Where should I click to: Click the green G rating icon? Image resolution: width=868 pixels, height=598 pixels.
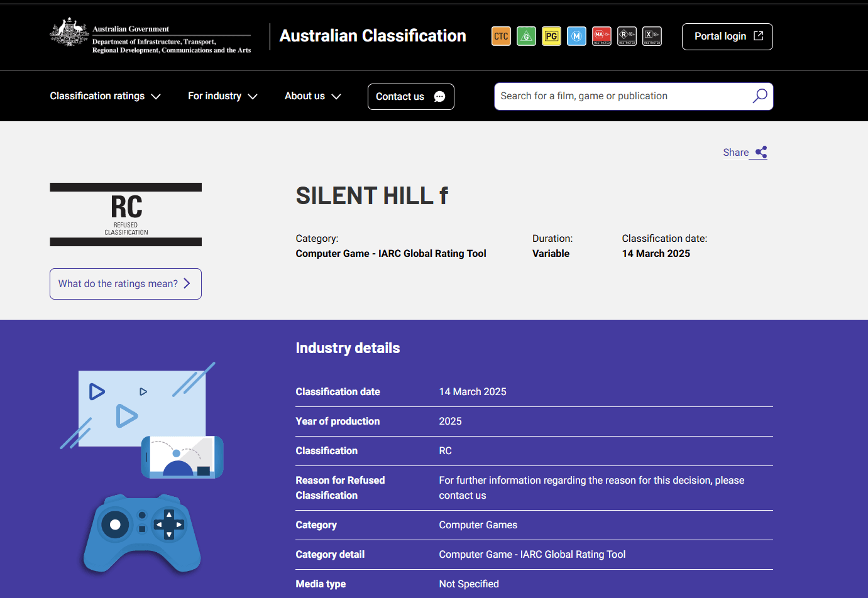tap(526, 36)
